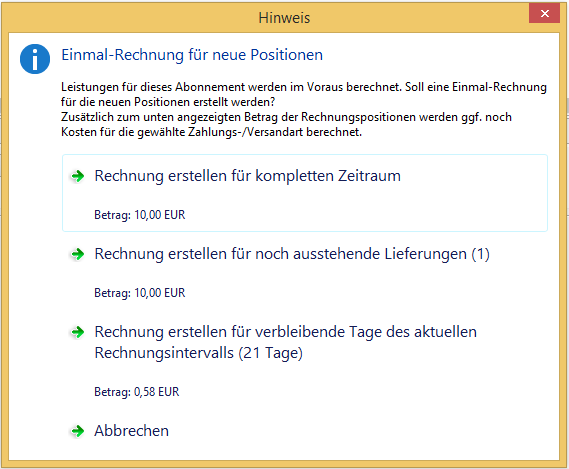Click the Abbrechen command link
The height and width of the screenshot is (469, 569).
(x=305, y=431)
